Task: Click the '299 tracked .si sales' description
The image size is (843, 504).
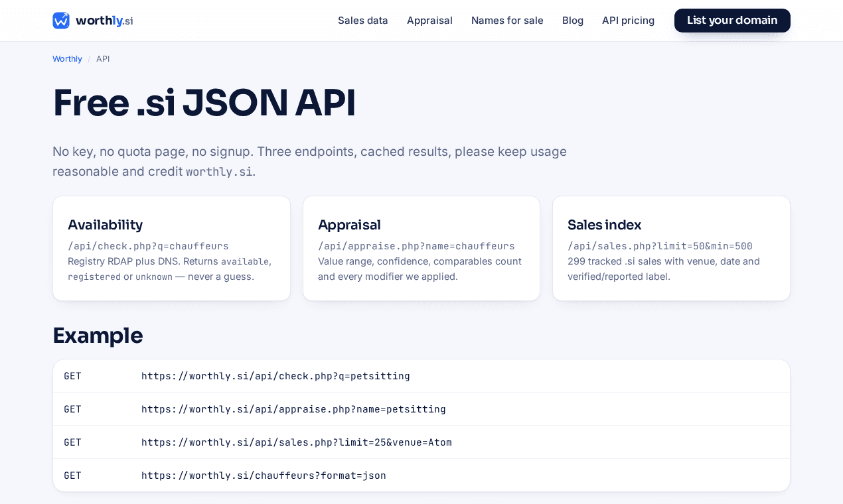Action: 664,269
